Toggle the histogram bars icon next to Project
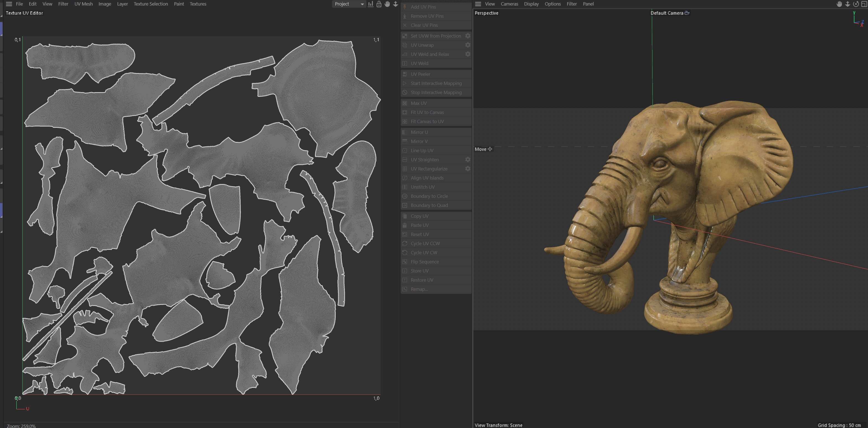 click(371, 4)
